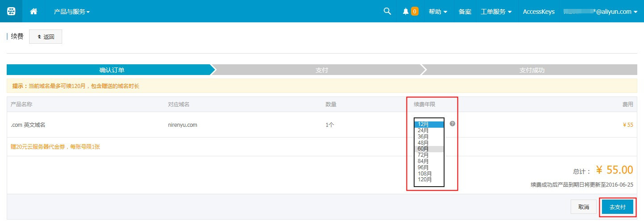The height and width of the screenshot is (221, 644).
Task: Choose 120月 in renewal list
Action: (x=429, y=180)
